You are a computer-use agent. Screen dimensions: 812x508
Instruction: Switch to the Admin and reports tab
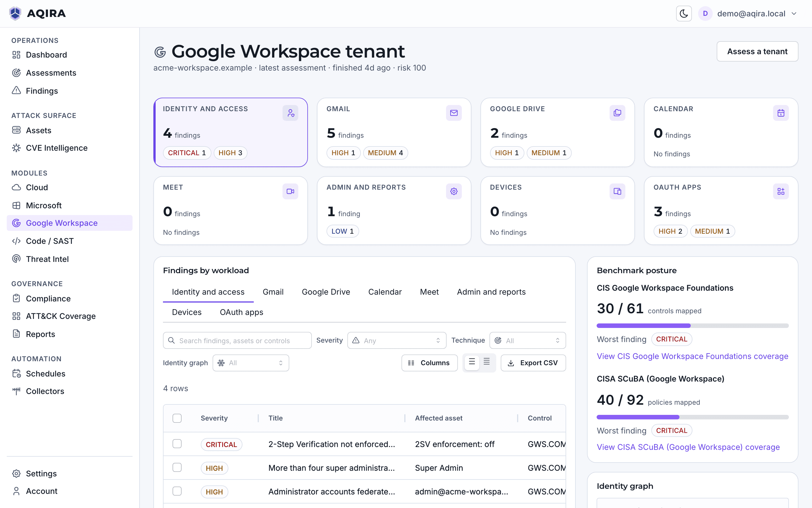point(491,292)
